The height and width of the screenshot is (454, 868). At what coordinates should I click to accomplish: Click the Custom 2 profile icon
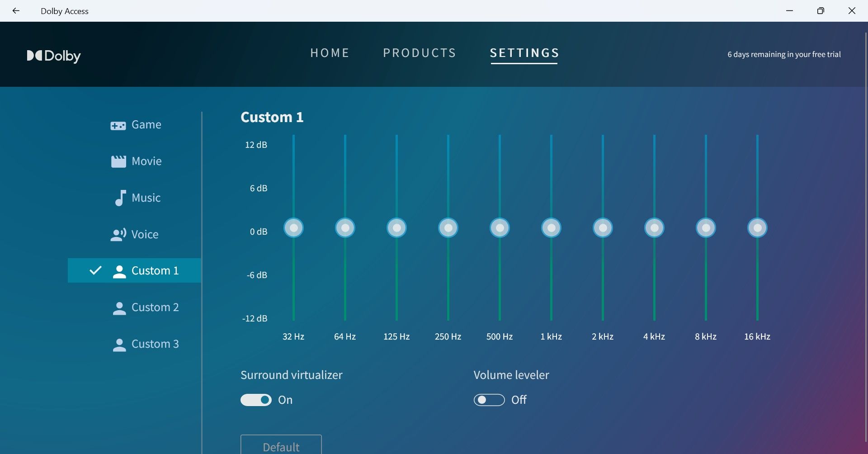point(119,308)
